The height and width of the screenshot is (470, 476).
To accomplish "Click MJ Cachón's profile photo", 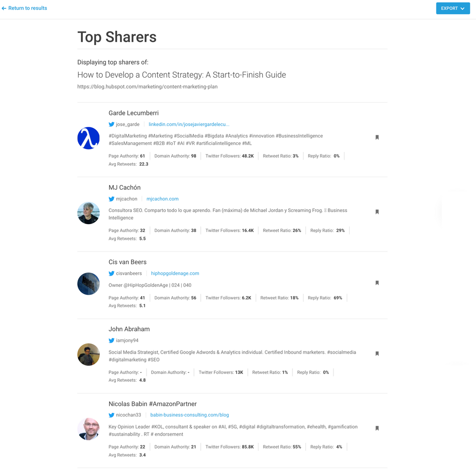I will [88, 213].
